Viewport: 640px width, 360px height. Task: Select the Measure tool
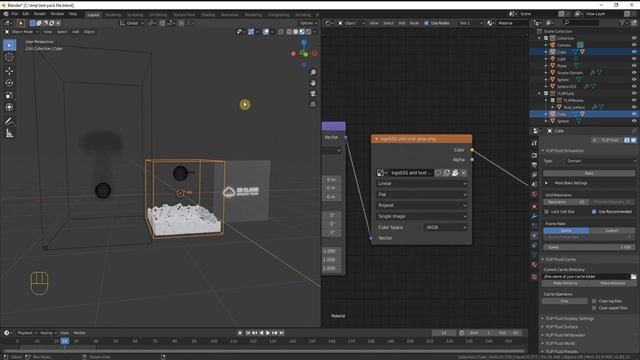point(9,133)
